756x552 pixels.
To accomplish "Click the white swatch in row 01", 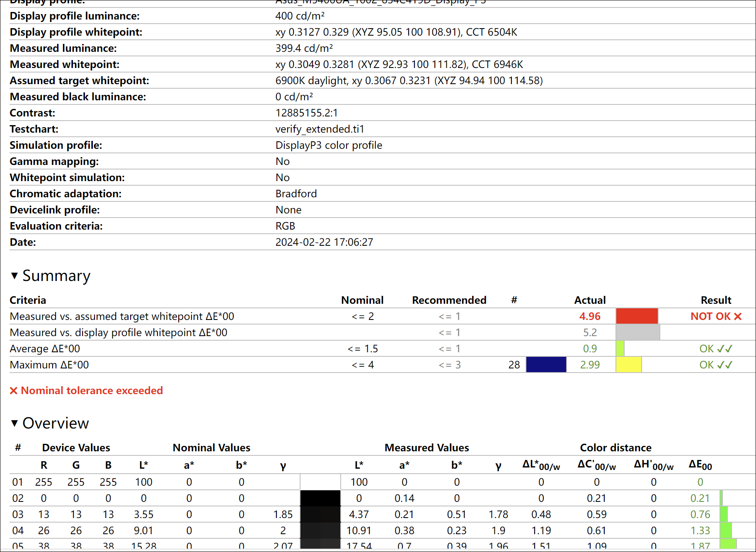I will tap(320, 482).
